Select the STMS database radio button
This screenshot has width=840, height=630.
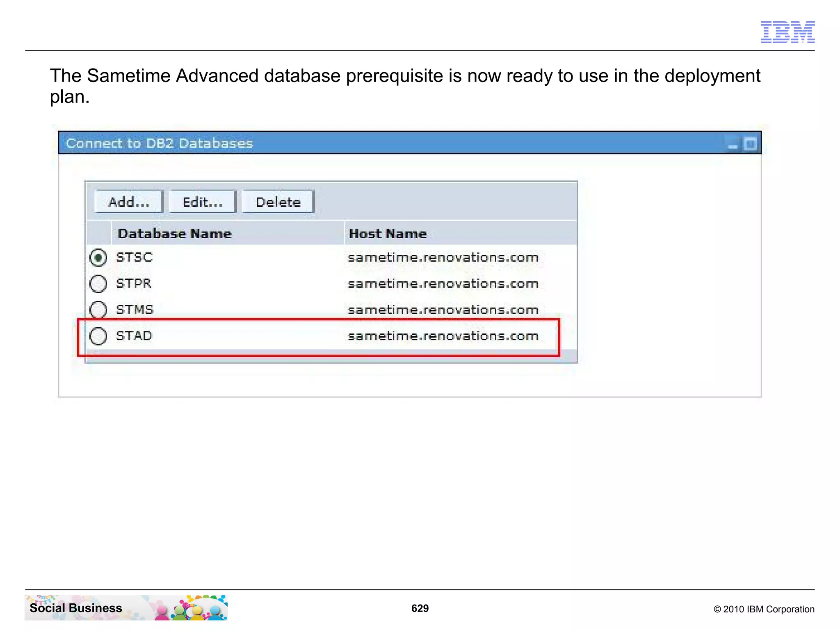pyautogui.click(x=98, y=310)
